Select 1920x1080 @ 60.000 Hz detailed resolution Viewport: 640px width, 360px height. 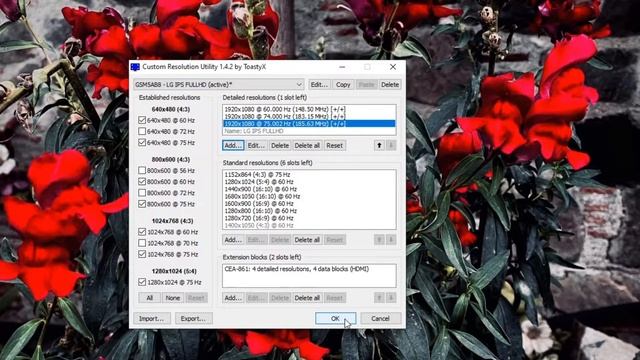[309, 109]
